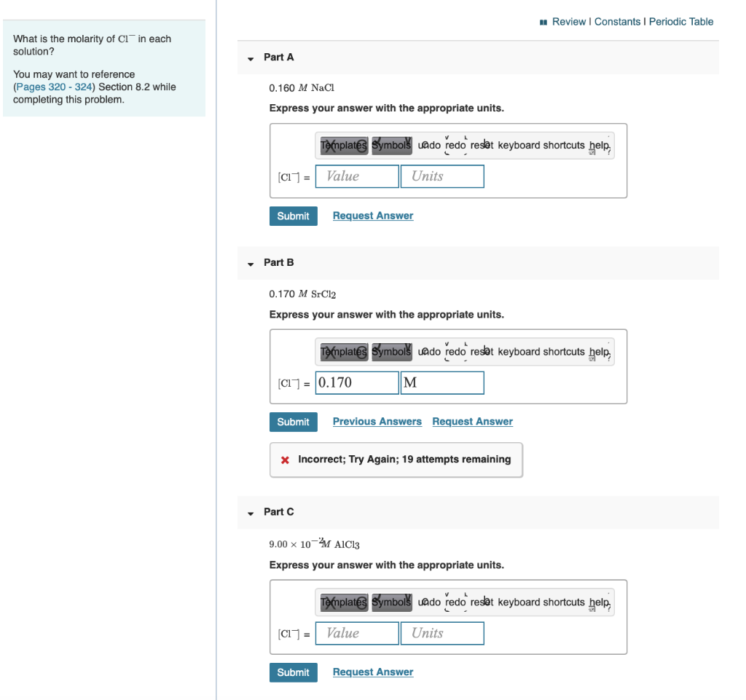Open Templates in Part C toolbar
This screenshot has width=746, height=700.
point(344,602)
